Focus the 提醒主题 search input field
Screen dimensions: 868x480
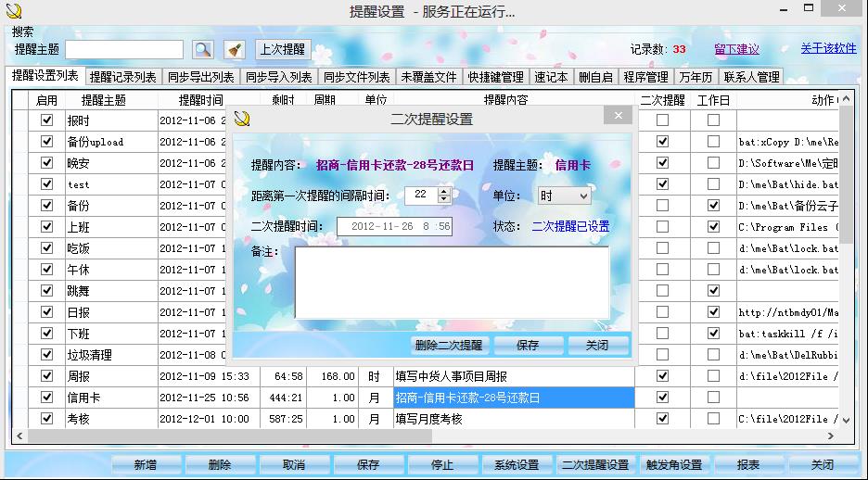[x=124, y=50]
